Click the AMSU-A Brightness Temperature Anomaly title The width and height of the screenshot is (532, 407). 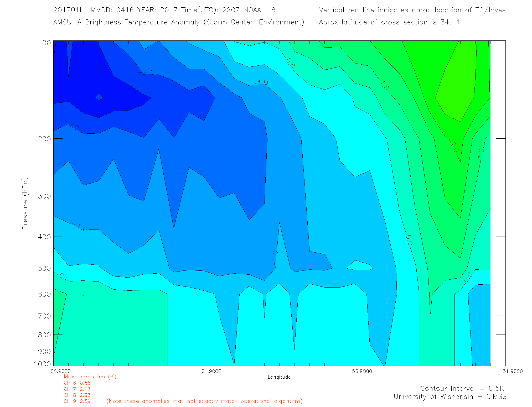pos(178,22)
